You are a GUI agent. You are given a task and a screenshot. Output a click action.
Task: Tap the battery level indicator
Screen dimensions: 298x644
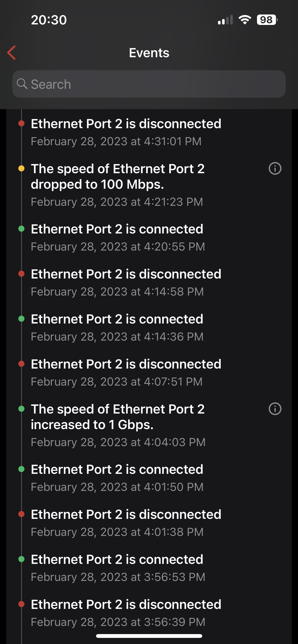[267, 20]
